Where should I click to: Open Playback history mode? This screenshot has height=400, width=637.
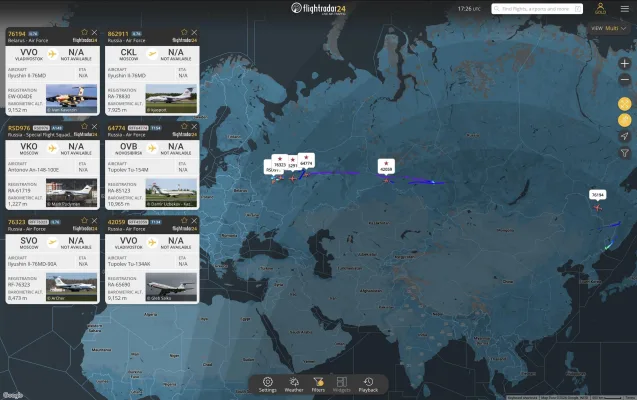(x=368, y=385)
